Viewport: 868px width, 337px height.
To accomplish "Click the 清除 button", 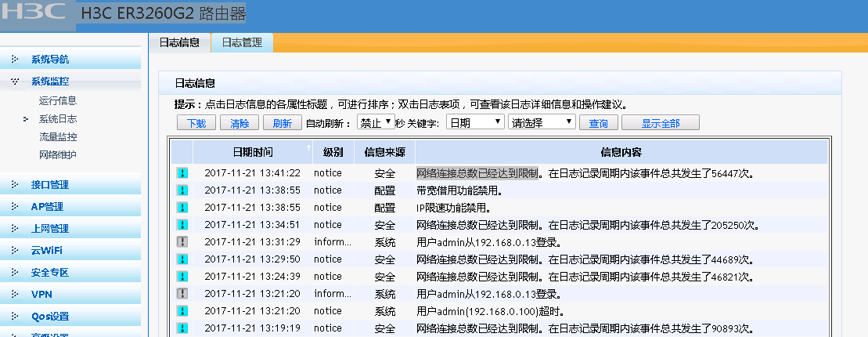I will click(240, 122).
